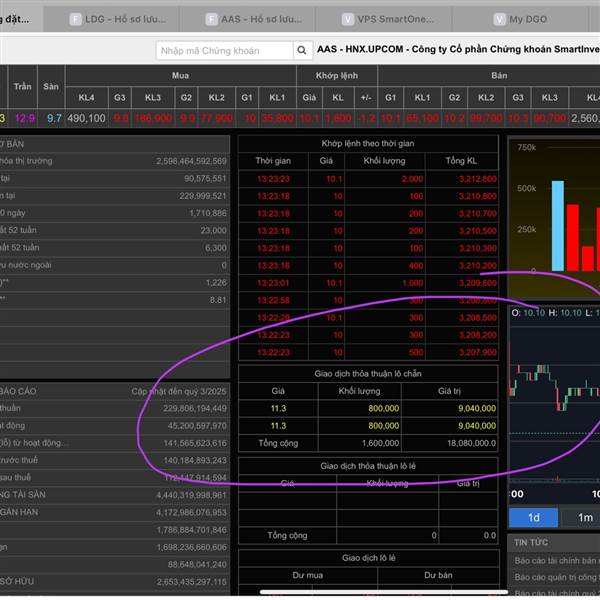Click 52-week low value 6,300

(216, 248)
